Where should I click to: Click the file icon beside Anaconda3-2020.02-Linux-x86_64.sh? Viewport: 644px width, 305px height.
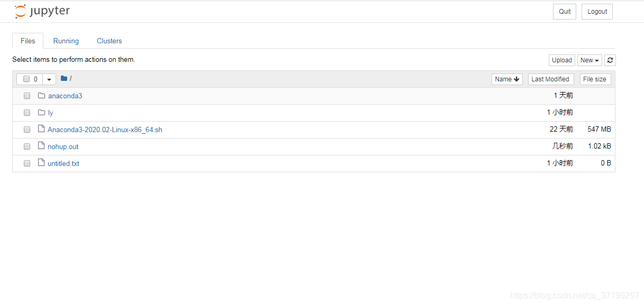(41, 129)
